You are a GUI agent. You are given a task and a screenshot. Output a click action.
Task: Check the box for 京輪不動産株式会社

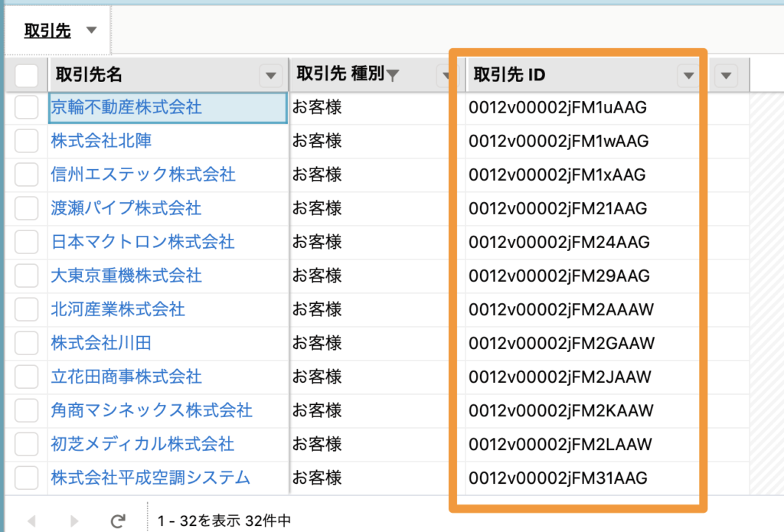click(x=27, y=107)
